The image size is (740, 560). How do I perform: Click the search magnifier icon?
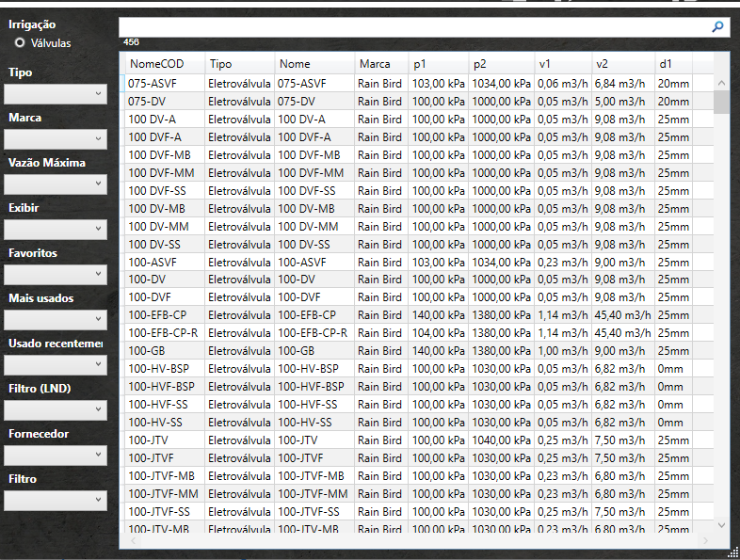(x=718, y=27)
